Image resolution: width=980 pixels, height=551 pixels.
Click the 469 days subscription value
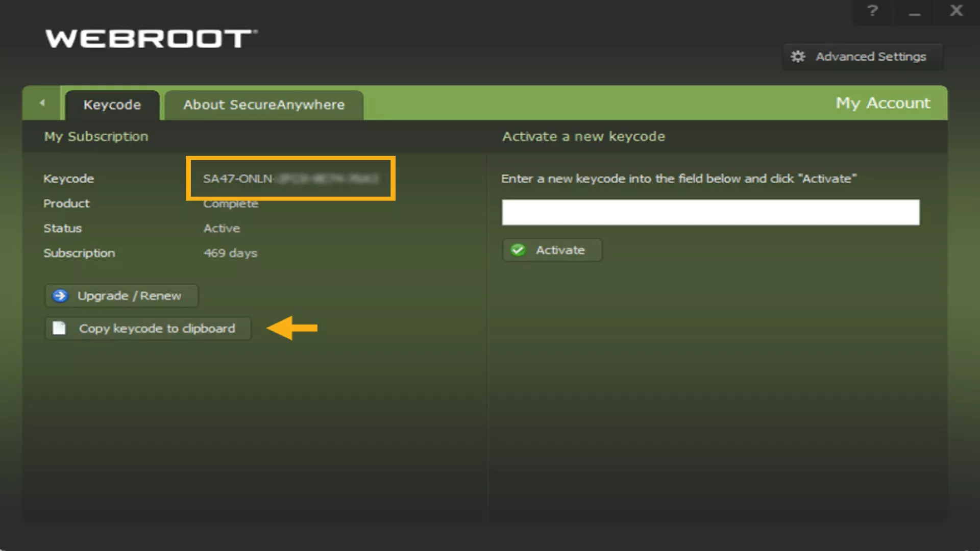230,253
